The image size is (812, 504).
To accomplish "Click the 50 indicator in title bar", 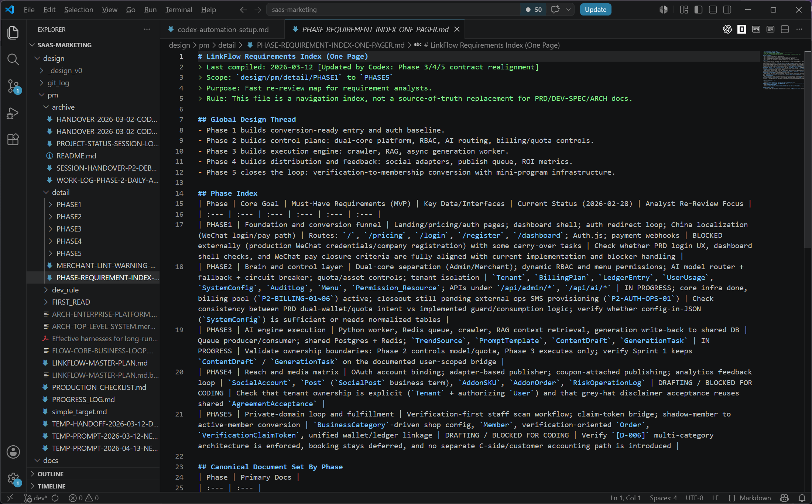I will tap(534, 10).
